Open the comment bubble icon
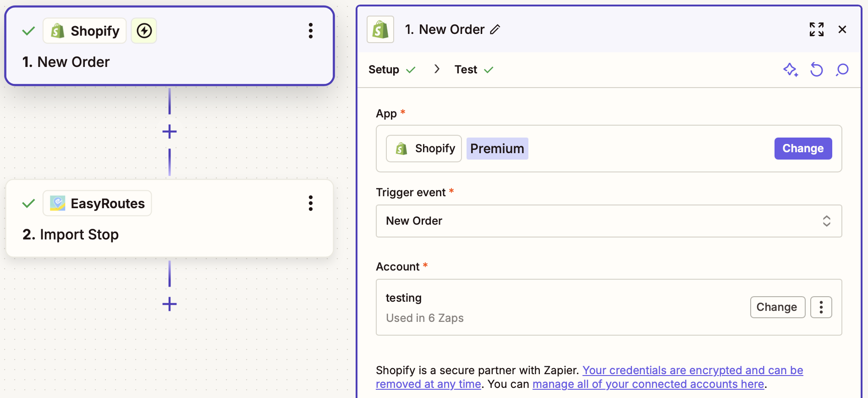Screen dimensions: 868x398 pos(842,70)
